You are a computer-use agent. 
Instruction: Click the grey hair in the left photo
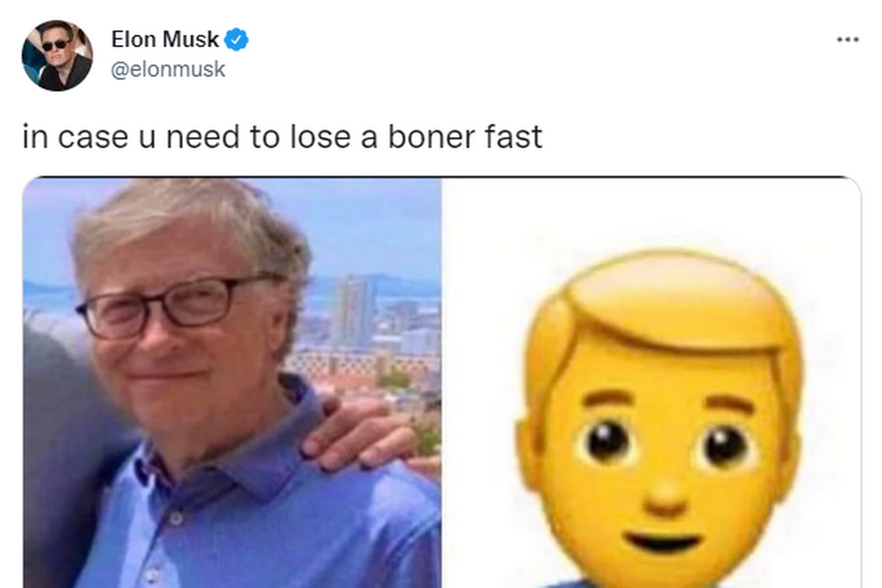click(186, 225)
